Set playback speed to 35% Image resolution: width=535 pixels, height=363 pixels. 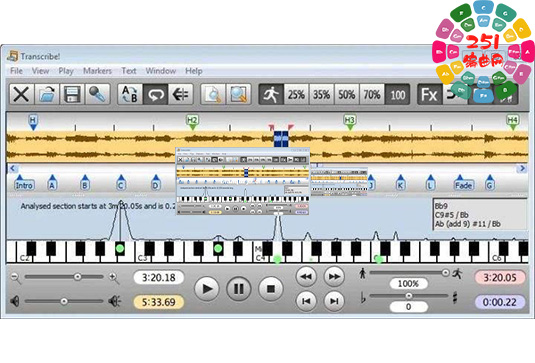point(321,94)
